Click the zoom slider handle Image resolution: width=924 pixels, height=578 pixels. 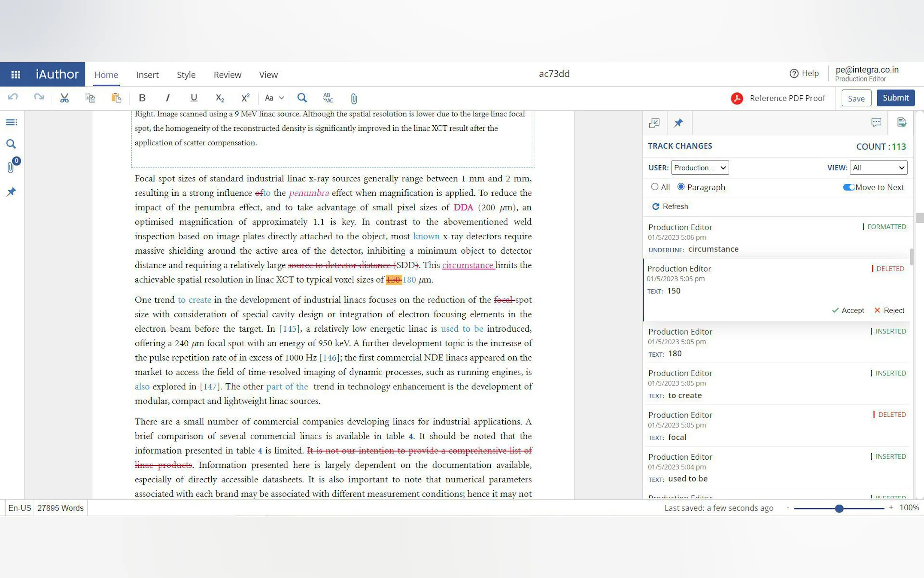point(839,508)
